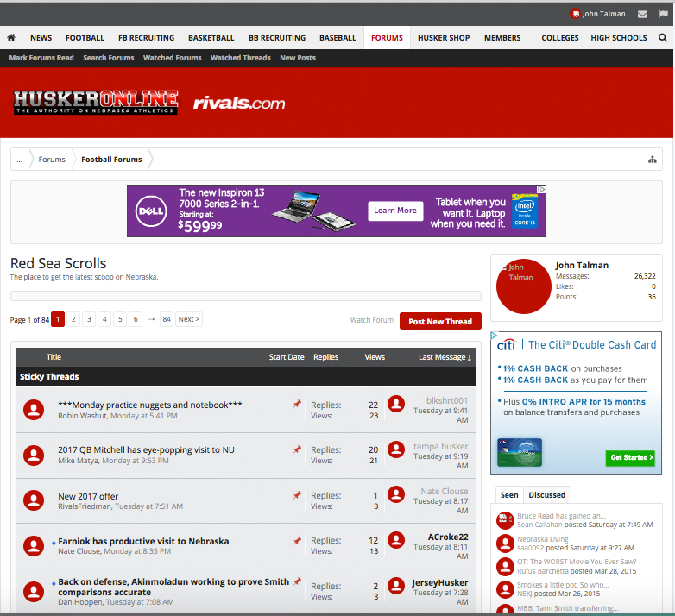
Task: Open the BASKETBALL menu item
Action: 211,38
